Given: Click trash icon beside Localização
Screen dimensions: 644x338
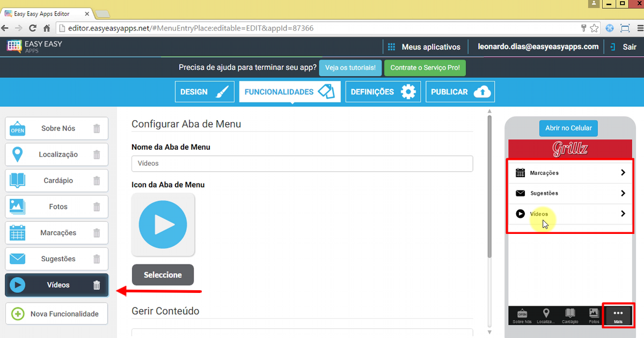Looking at the screenshot, I should point(97,155).
